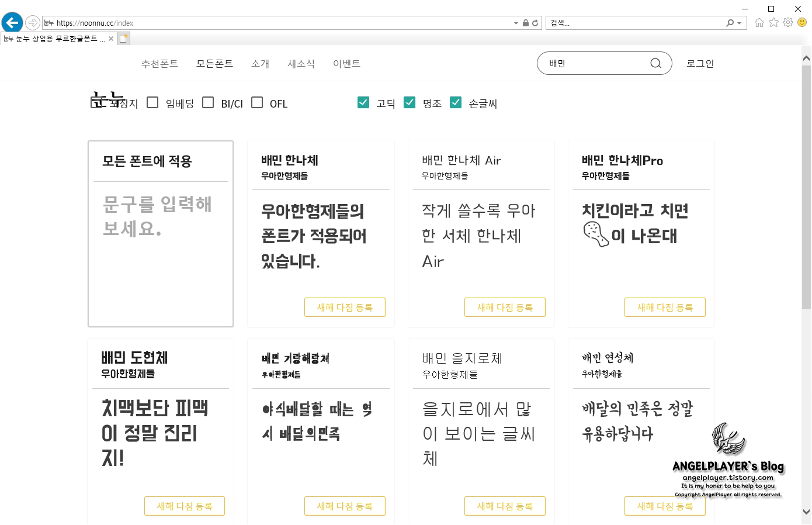Click the lock security icon in address bar
The image size is (812, 525).
coord(525,23)
